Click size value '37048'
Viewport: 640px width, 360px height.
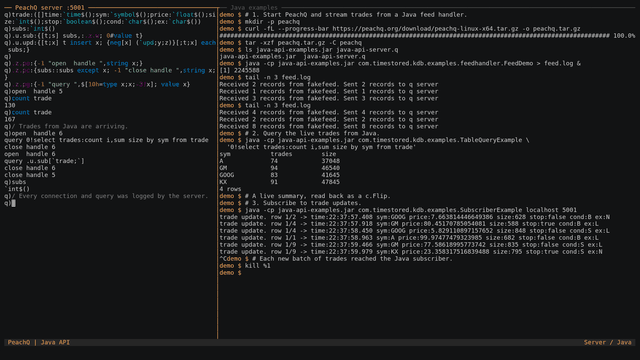tap(331, 161)
